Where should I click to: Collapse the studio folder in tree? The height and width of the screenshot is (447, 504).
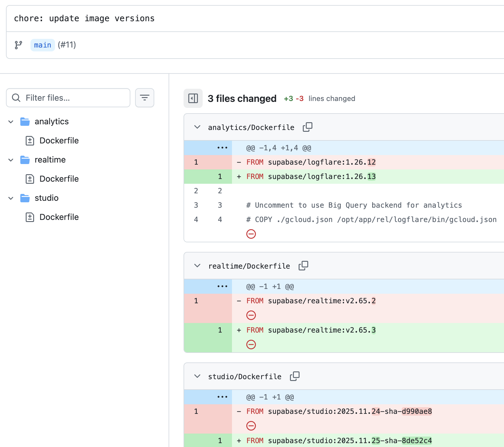click(11, 198)
